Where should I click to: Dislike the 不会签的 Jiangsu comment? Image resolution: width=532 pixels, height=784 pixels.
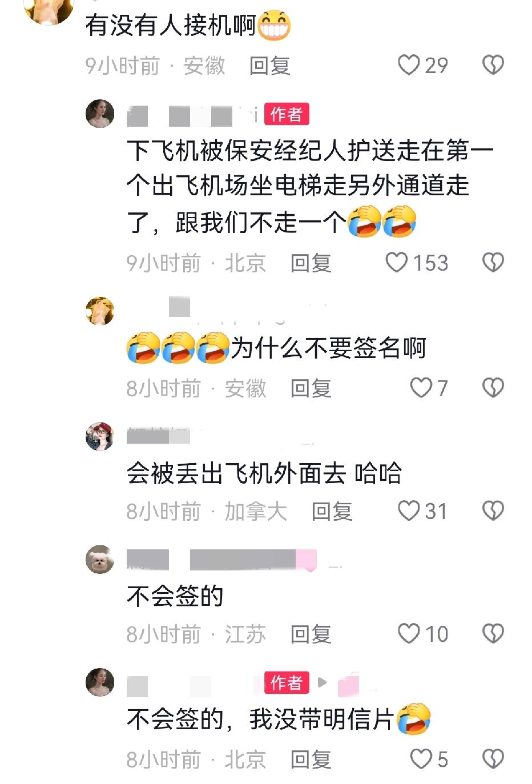click(493, 634)
